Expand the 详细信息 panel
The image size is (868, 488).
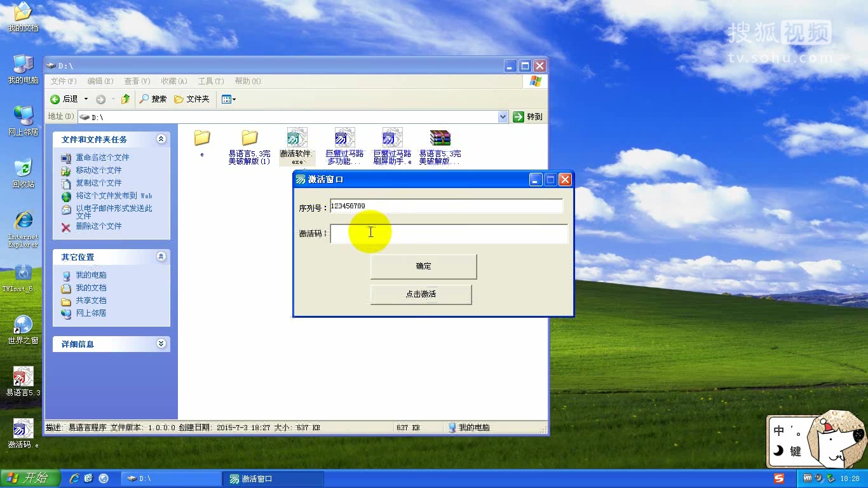(x=161, y=344)
